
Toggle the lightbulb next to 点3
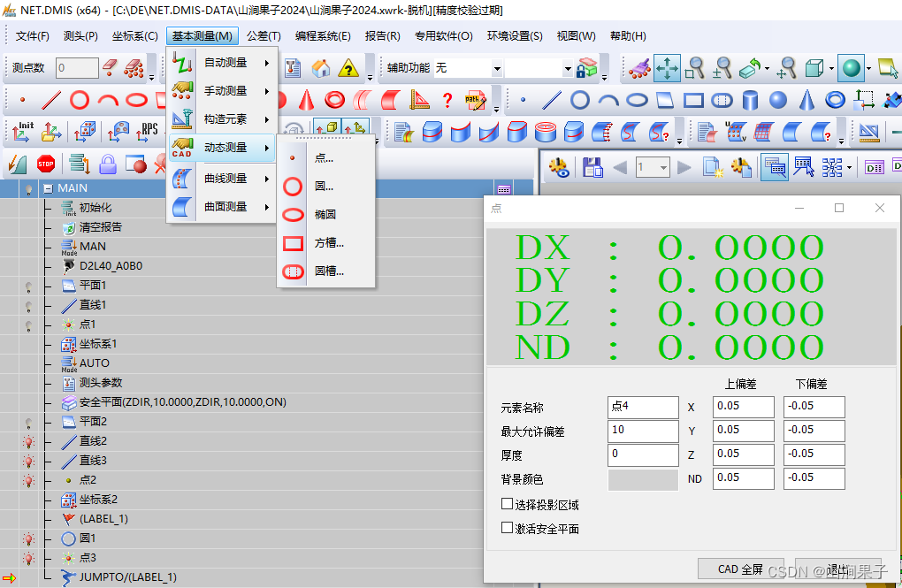29,558
